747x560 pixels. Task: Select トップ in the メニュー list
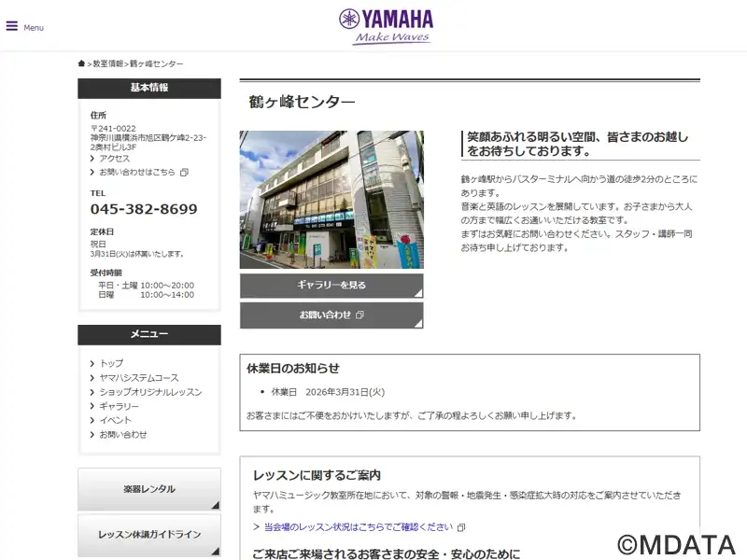click(111, 363)
